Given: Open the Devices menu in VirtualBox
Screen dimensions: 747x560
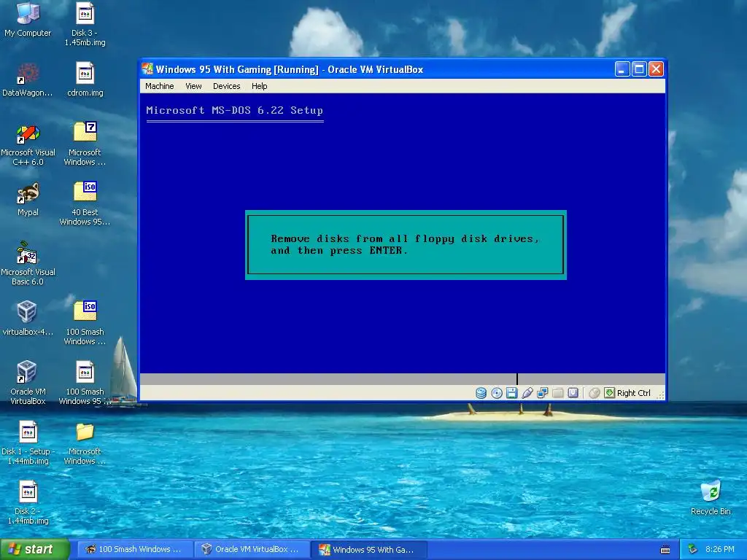Looking at the screenshot, I should [227, 86].
